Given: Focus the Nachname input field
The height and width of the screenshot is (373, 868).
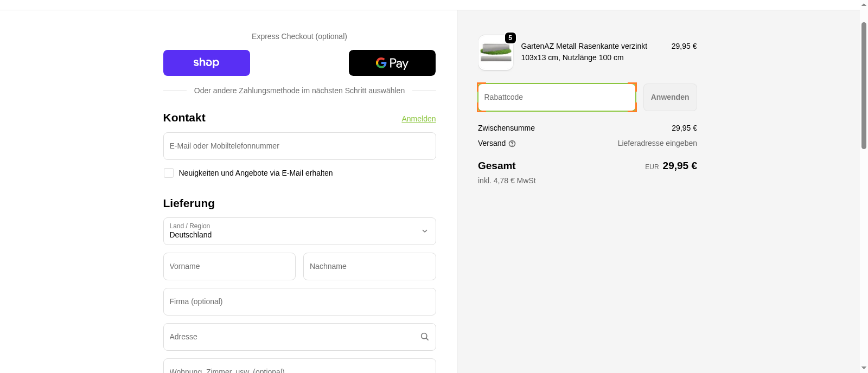Looking at the screenshot, I should point(369,266).
